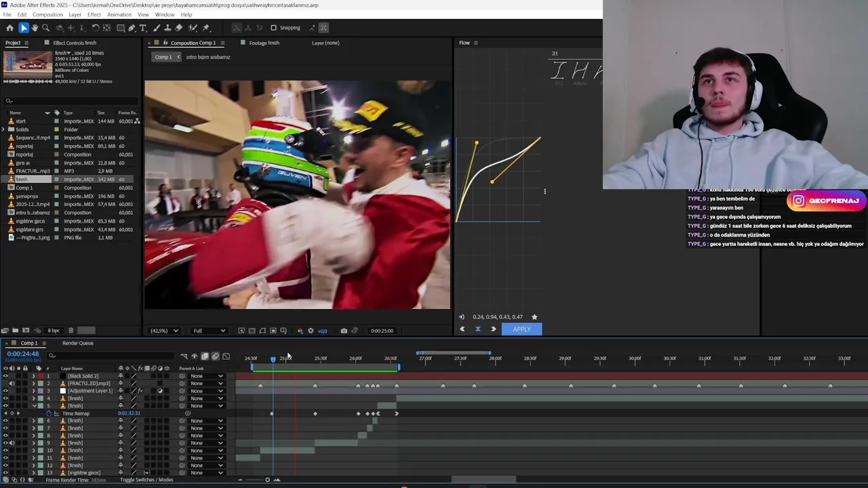Image resolution: width=868 pixels, height=488 pixels.
Task: Open the viewer magnification dropdown 42,5%
Action: point(164,331)
